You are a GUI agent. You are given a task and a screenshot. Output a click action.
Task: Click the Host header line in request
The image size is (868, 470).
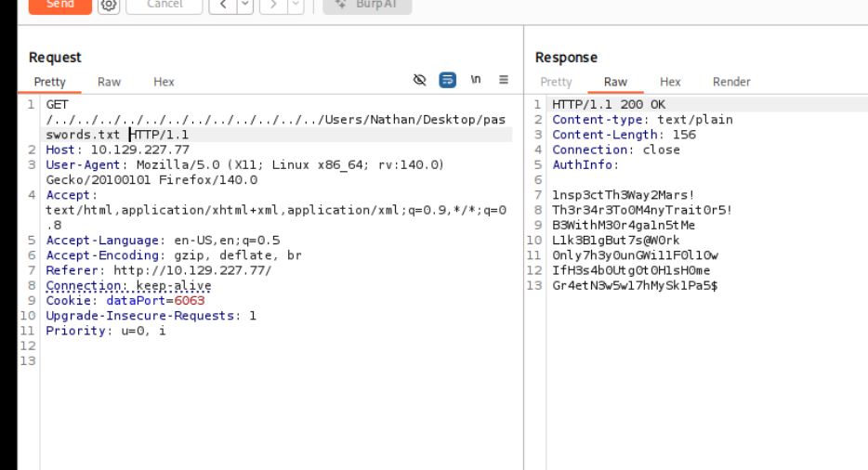(x=117, y=150)
